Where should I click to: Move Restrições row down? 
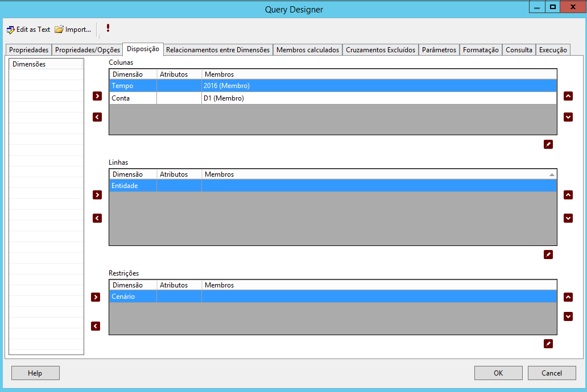point(568,316)
